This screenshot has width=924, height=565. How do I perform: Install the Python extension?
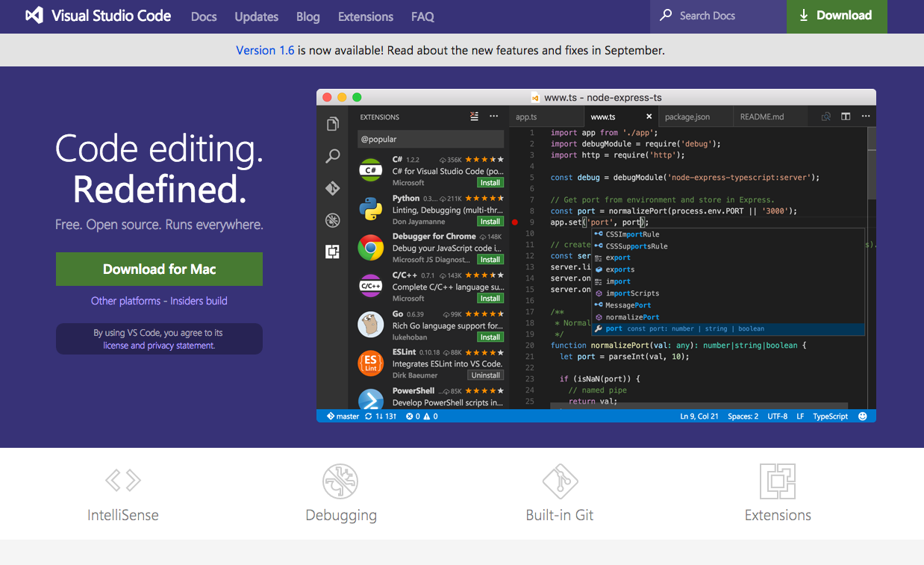(x=490, y=222)
